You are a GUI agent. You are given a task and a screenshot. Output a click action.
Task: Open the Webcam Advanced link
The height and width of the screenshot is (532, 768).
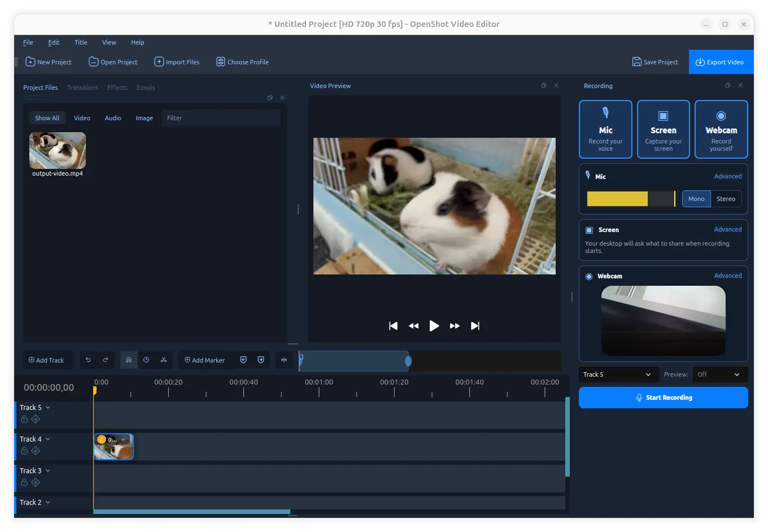(x=728, y=276)
